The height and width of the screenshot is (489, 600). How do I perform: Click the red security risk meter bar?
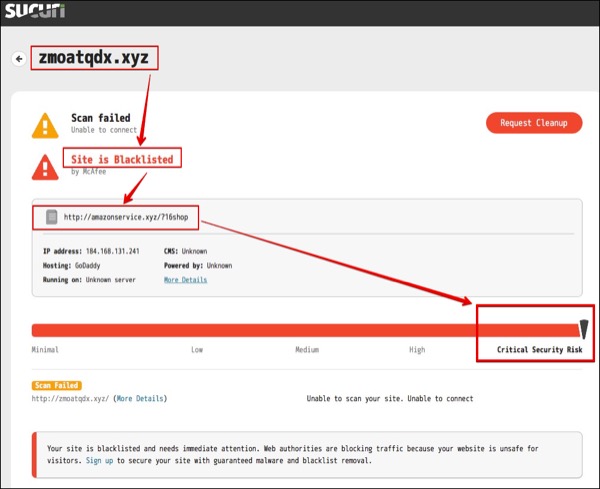(300, 330)
